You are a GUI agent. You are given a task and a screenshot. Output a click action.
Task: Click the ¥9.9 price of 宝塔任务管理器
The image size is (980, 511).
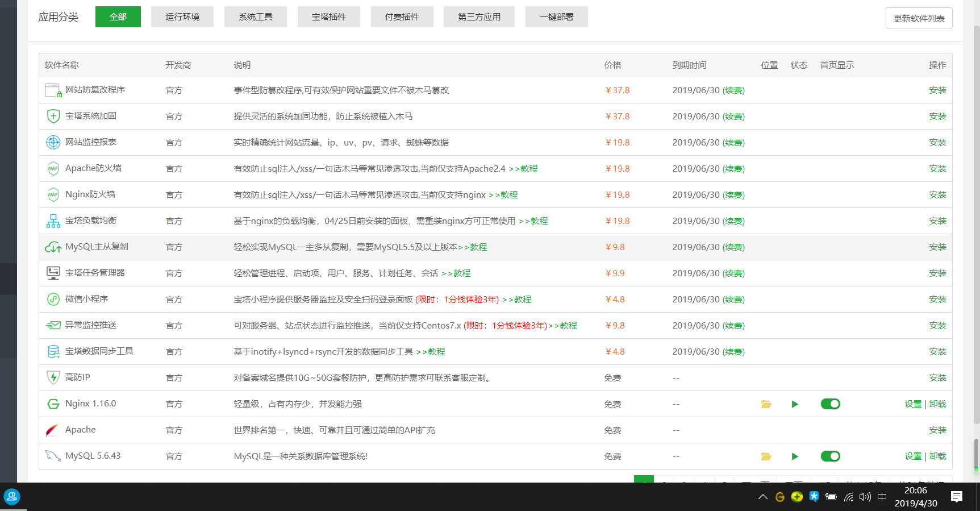(615, 273)
